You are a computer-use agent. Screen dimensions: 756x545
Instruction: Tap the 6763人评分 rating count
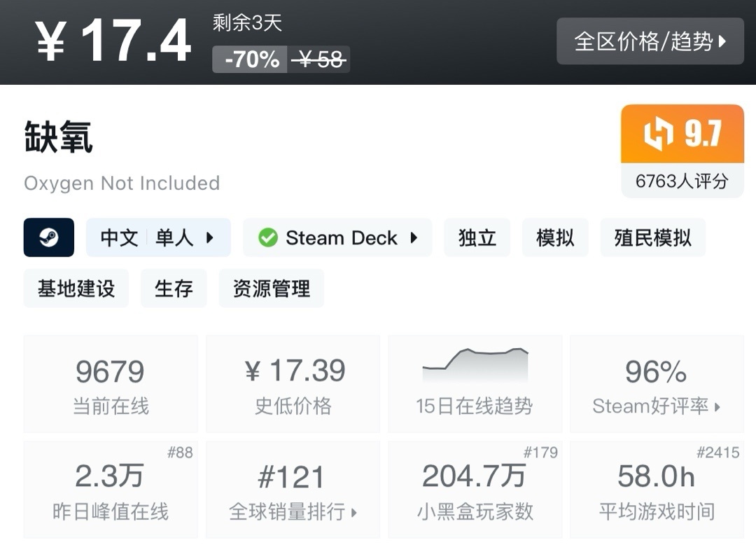coord(682,181)
